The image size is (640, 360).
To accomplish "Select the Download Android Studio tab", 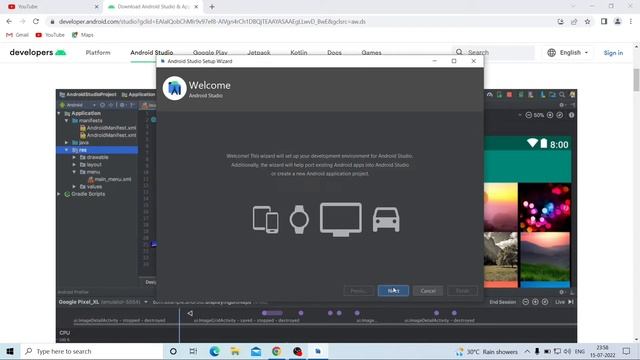I will point(153,7).
